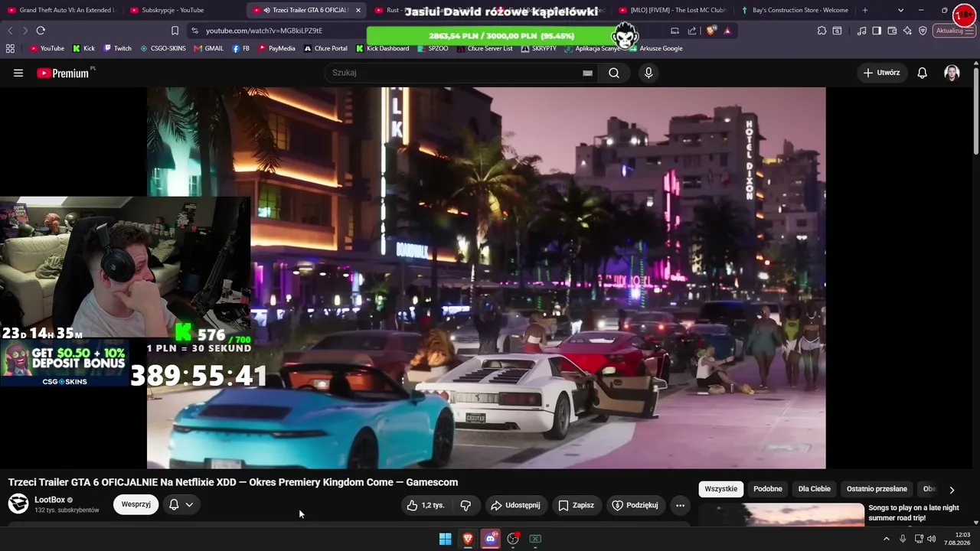Image resolution: width=980 pixels, height=551 pixels.
Task: Share this page using the toolbar icon
Action: point(692,31)
